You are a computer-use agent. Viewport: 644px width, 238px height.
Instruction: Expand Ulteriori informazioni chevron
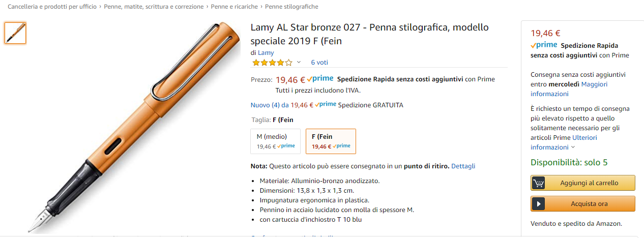pos(573,147)
